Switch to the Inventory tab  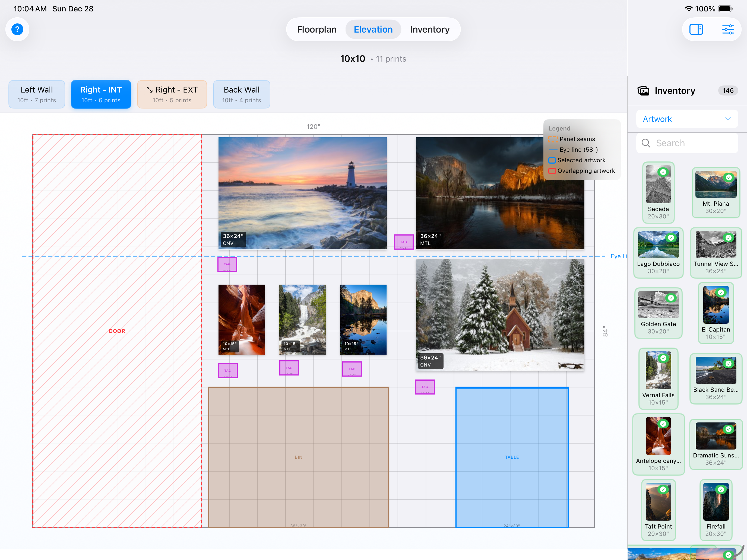click(429, 29)
